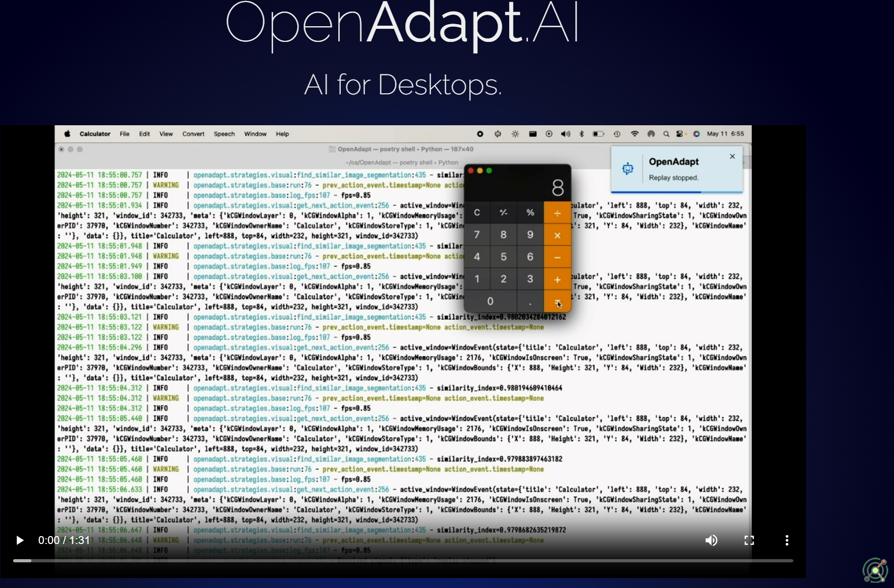Click the clapperboard menu bar icon
This screenshot has height=588, width=894.
tap(533, 134)
